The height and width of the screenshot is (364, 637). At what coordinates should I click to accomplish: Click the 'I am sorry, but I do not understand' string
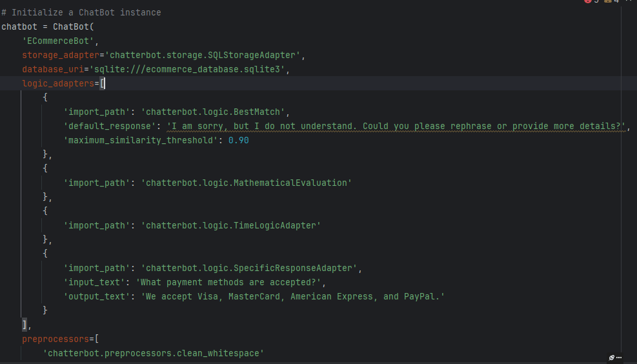tap(396, 126)
